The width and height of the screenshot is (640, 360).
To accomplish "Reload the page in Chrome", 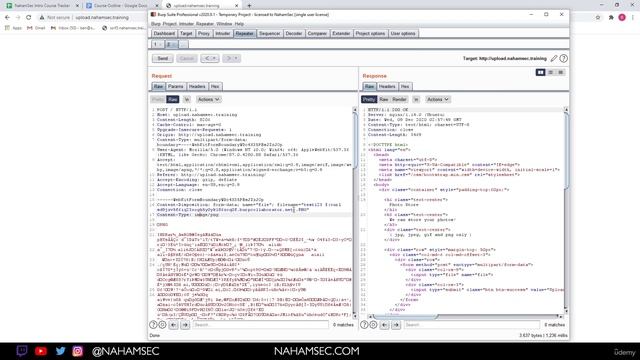I will pos(29,18).
